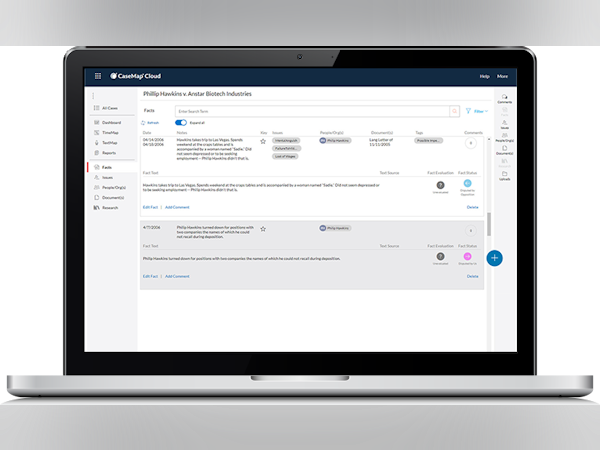Click the second issue tag in the first fact
Image resolution: width=600 pixels, height=450 pixels.
(287, 148)
